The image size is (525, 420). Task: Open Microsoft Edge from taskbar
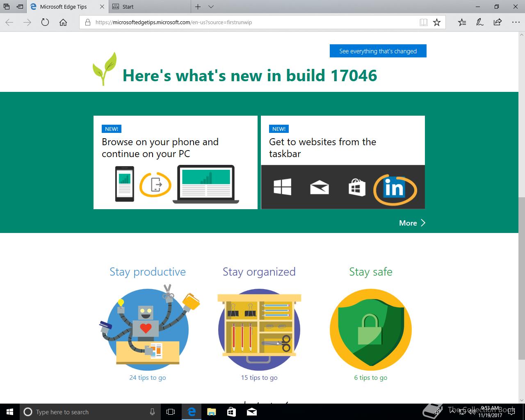[192, 412]
